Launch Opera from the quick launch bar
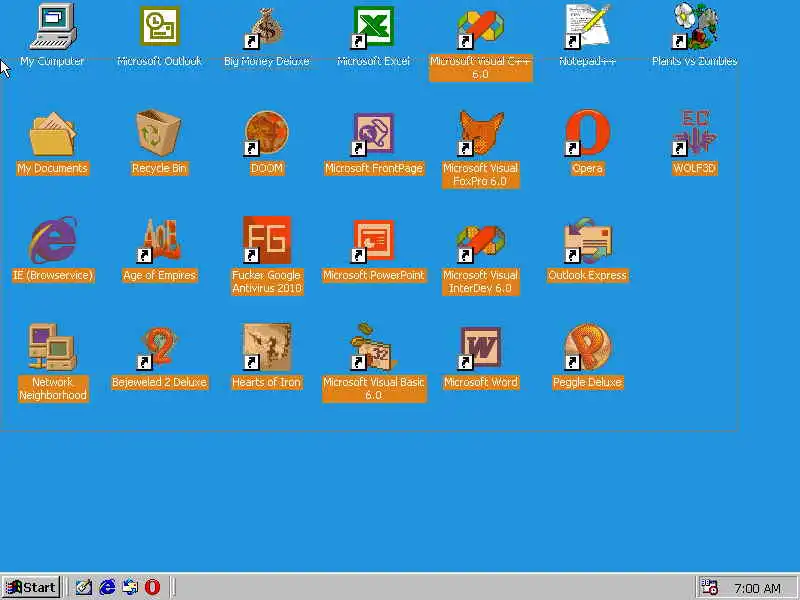800x600 pixels. tap(153, 587)
